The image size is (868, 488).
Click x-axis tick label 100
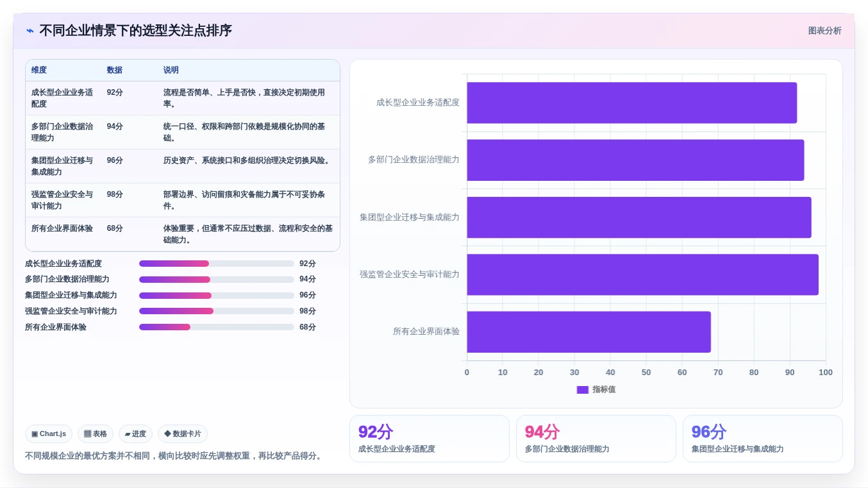826,373
